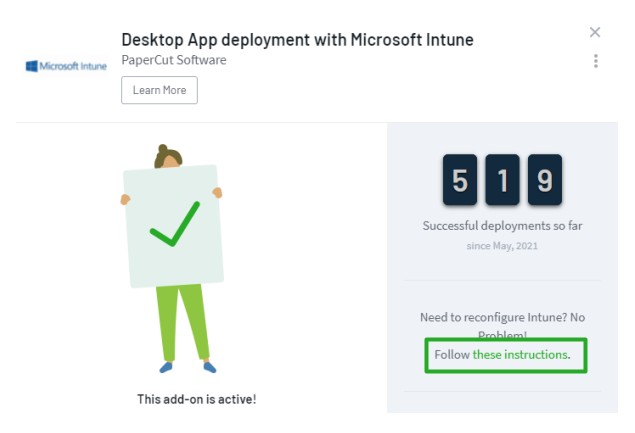This screenshot has height=433, width=635.
Task: Click the 'This add-on is active!' text
Action: pos(196,399)
